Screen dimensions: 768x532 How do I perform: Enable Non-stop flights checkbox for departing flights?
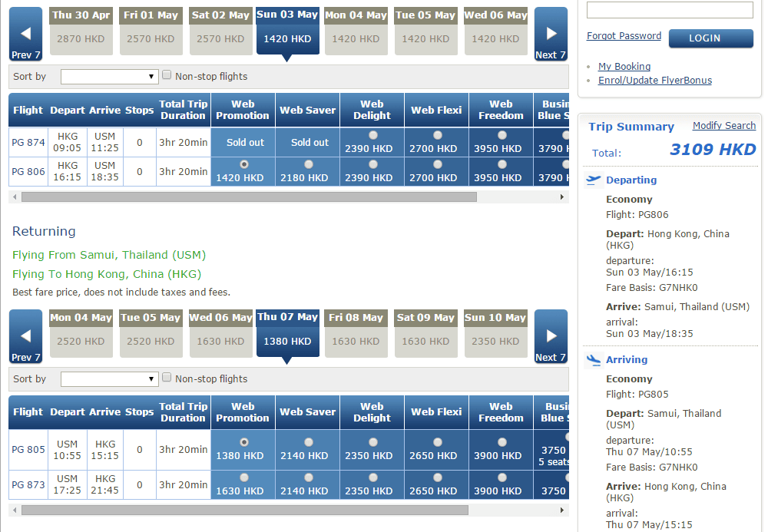[167, 75]
